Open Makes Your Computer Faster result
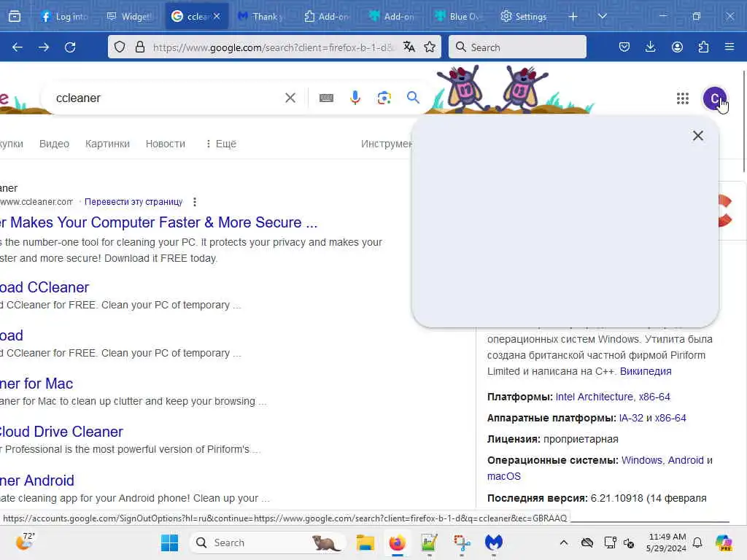 (x=158, y=222)
